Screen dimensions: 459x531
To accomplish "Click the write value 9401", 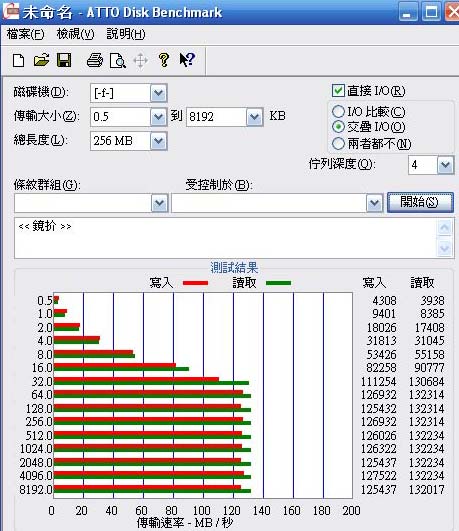I will 384,314.
